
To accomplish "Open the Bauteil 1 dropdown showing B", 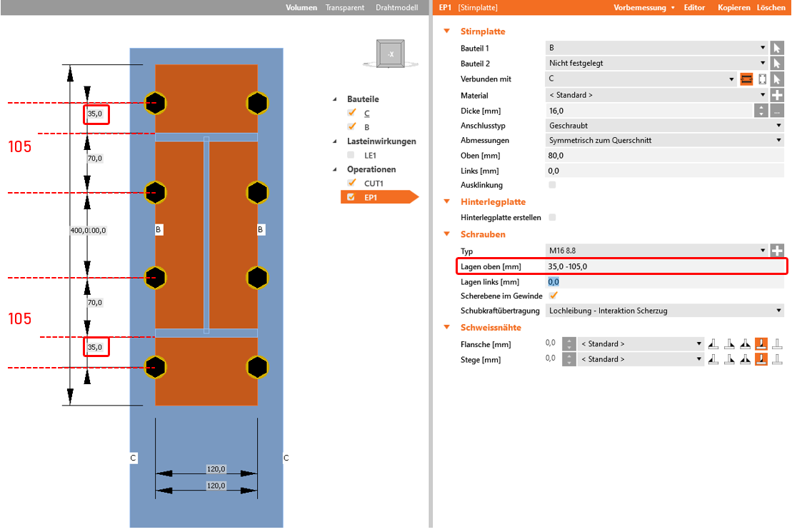I will point(656,48).
